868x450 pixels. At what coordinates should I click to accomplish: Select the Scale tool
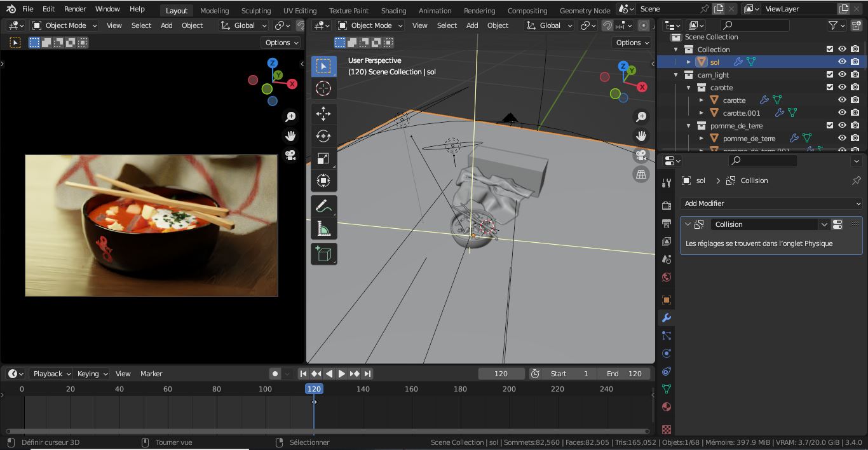click(x=323, y=158)
